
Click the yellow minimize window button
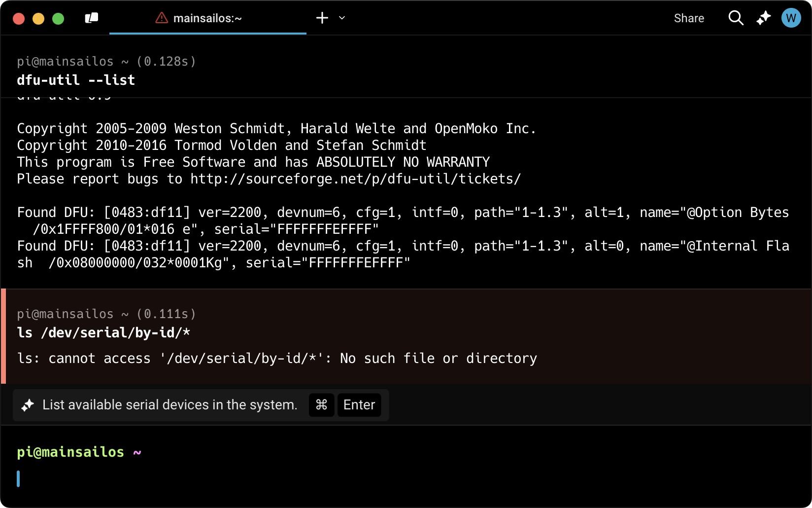[x=38, y=19]
